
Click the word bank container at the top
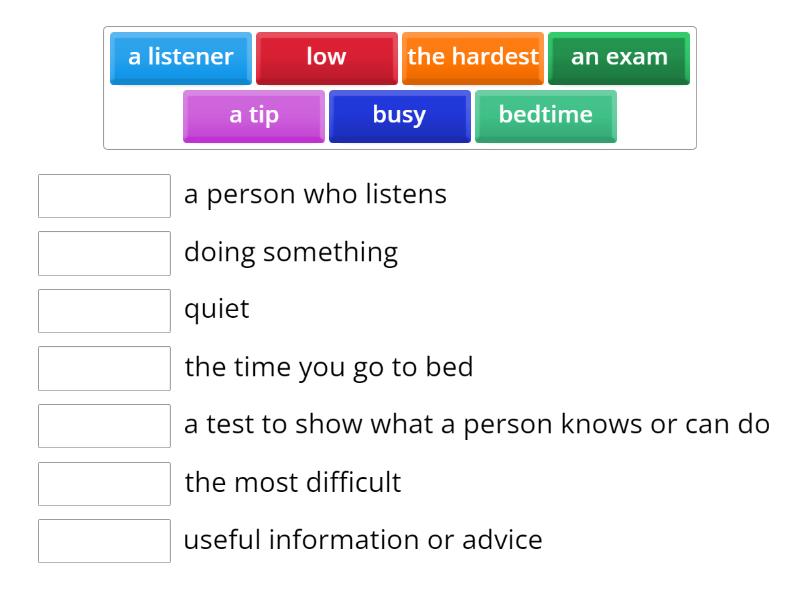tap(400, 86)
